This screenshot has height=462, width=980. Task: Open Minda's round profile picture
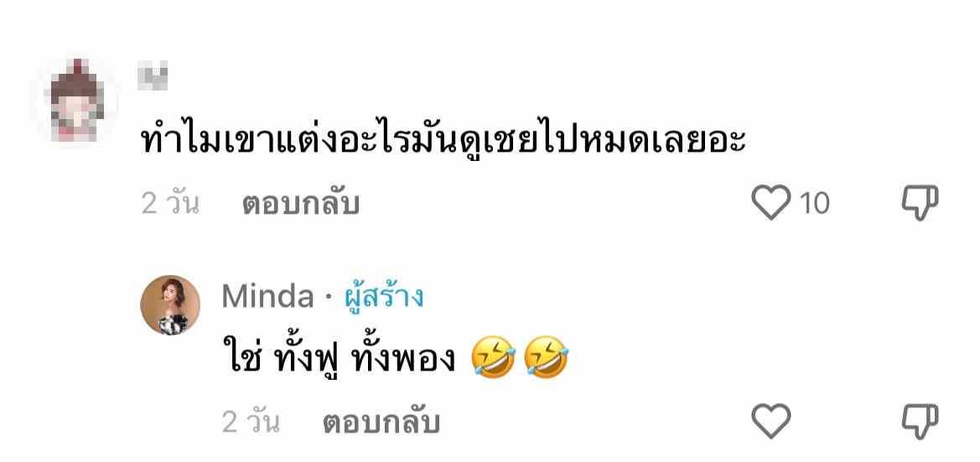tap(170, 305)
